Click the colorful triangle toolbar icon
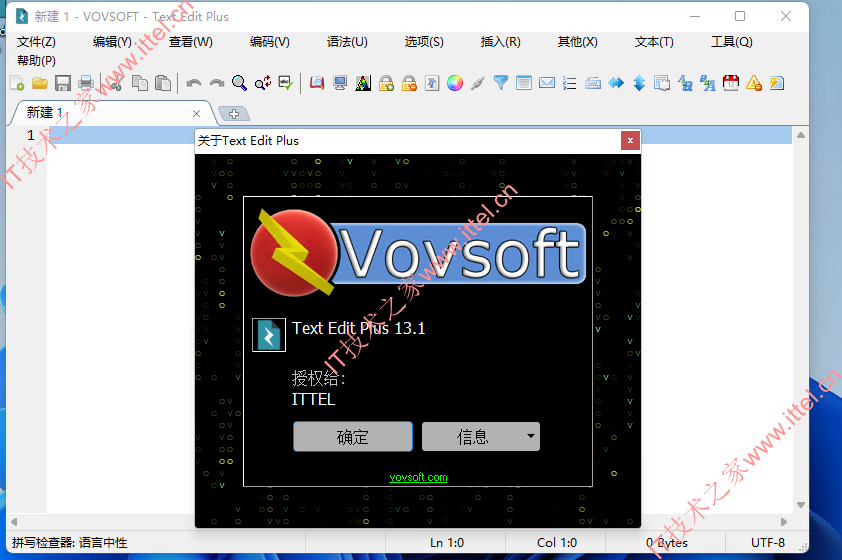This screenshot has width=842, height=560. pyautogui.click(x=363, y=83)
